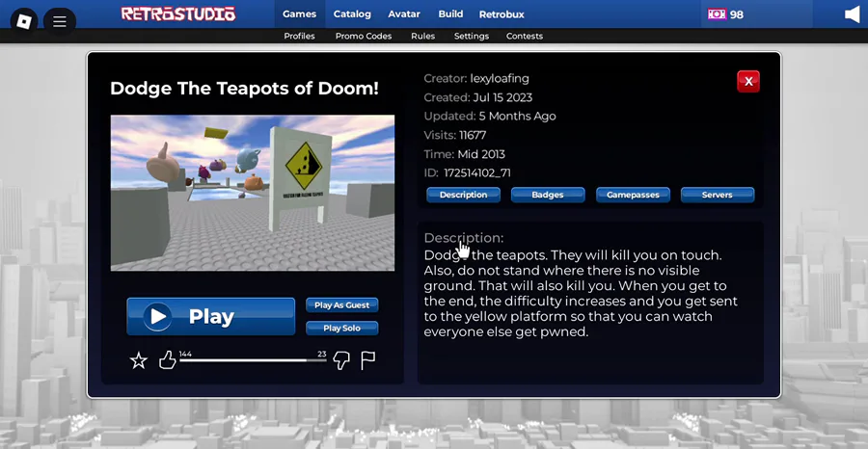Show the Description section
The width and height of the screenshot is (868, 449).
click(x=463, y=195)
